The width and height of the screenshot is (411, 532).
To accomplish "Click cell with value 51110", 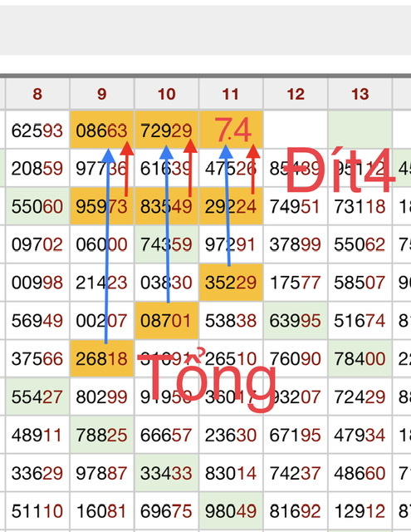I will click(37, 511).
